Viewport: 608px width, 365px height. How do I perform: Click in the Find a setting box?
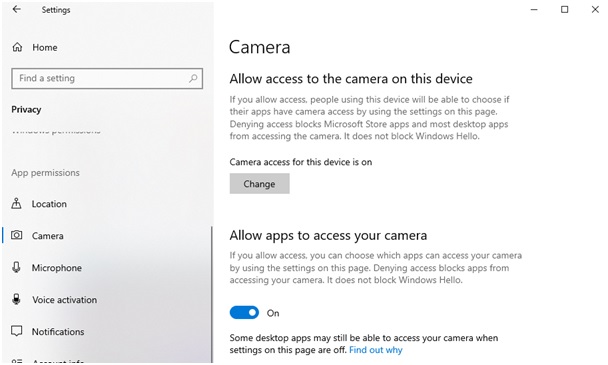(107, 78)
